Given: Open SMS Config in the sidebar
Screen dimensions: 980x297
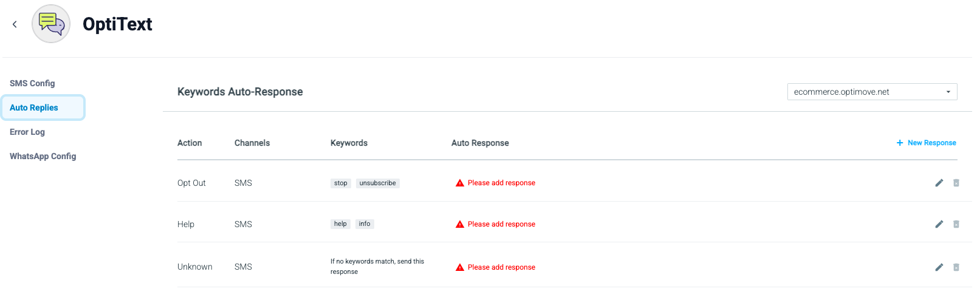Looking at the screenshot, I should (x=32, y=83).
